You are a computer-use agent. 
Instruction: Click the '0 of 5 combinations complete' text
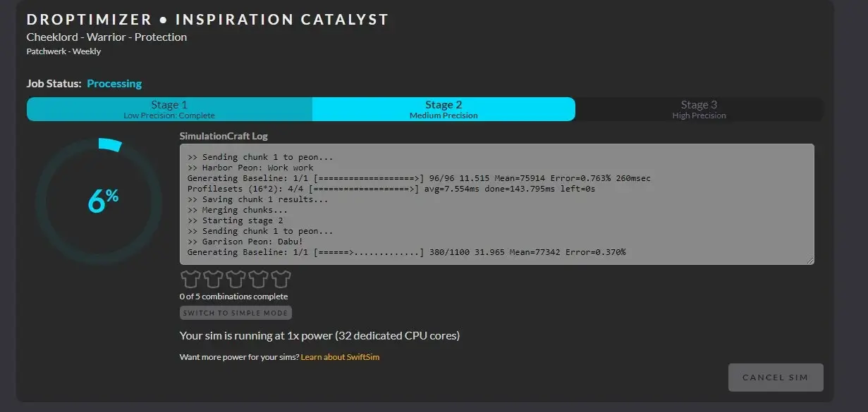click(x=233, y=296)
